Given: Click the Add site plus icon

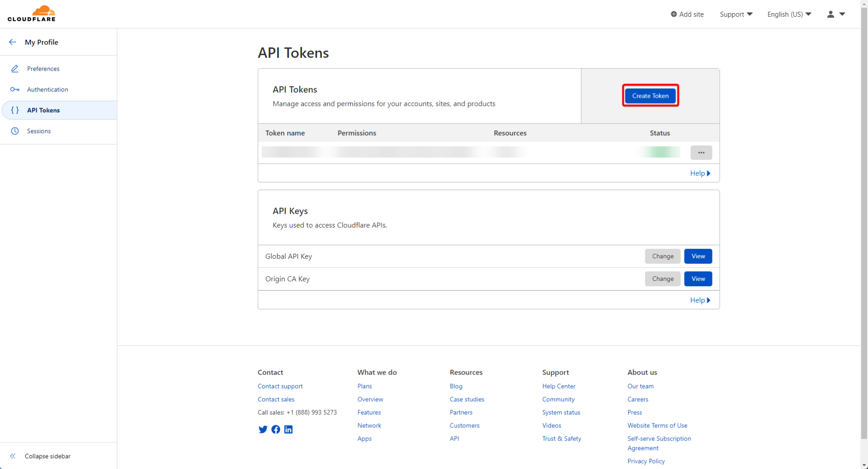Looking at the screenshot, I should (x=674, y=14).
